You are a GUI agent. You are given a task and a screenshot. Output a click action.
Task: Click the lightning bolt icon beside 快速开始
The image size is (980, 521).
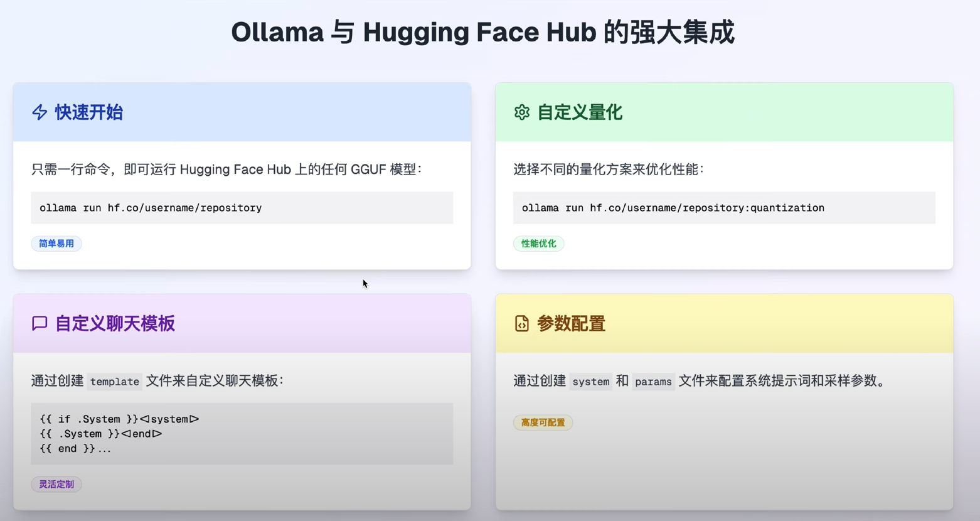(x=40, y=112)
